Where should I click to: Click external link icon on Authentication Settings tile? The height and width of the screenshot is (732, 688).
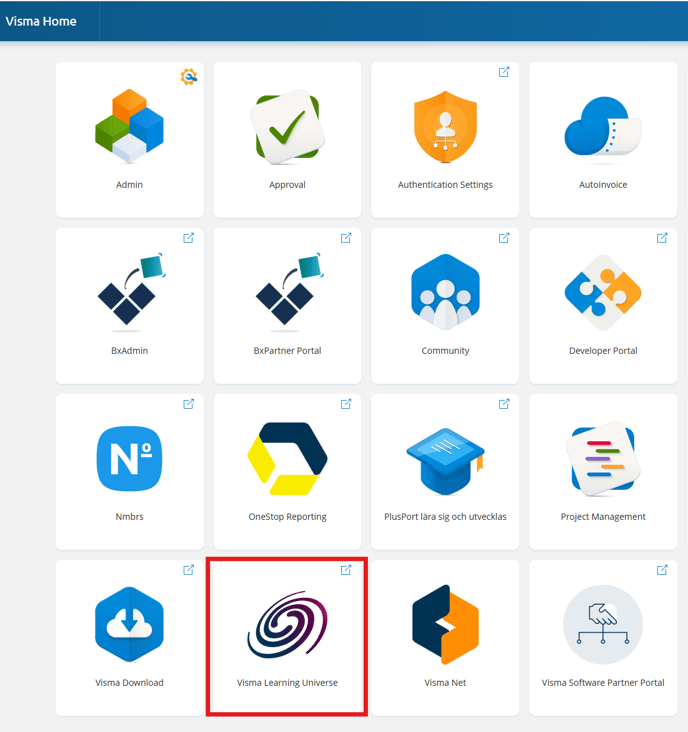pyautogui.click(x=504, y=72)
